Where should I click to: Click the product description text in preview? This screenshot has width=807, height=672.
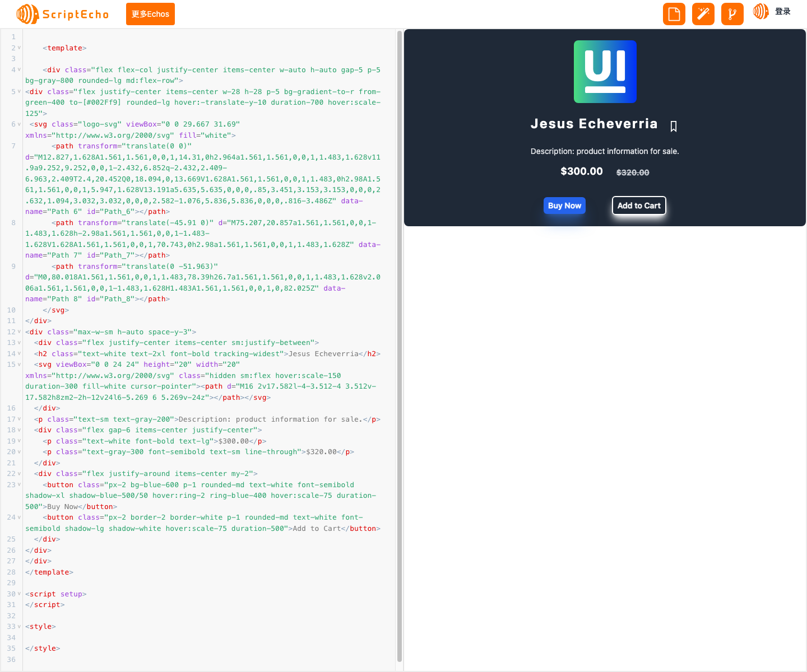(605, 151)
